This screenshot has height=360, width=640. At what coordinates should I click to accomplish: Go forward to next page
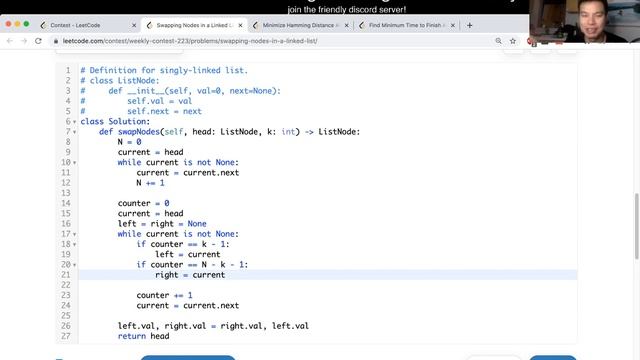(x=24, y=41)
